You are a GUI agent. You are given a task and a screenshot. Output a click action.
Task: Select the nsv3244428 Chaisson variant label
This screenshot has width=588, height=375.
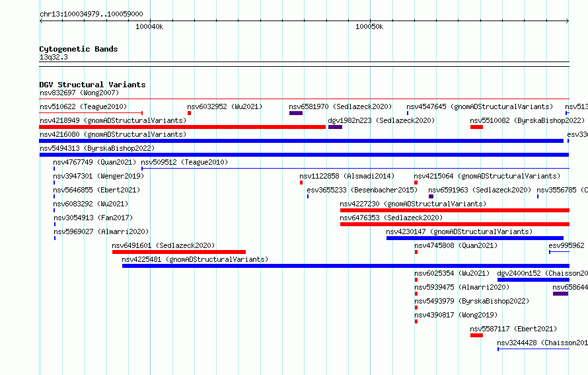[542, 343]
